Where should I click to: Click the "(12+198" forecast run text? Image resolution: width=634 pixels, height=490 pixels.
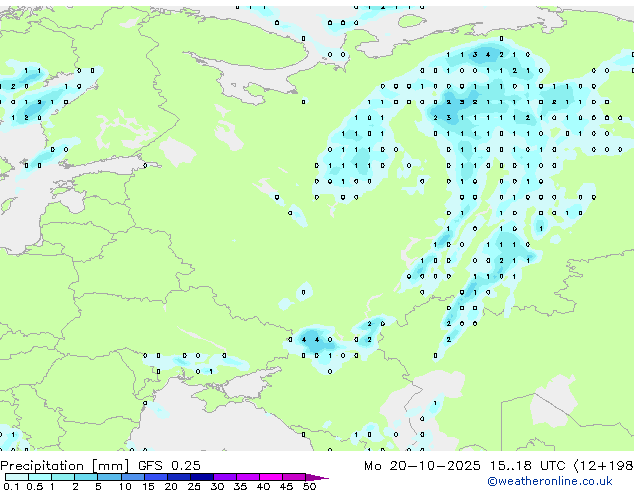tap(603, 466)
